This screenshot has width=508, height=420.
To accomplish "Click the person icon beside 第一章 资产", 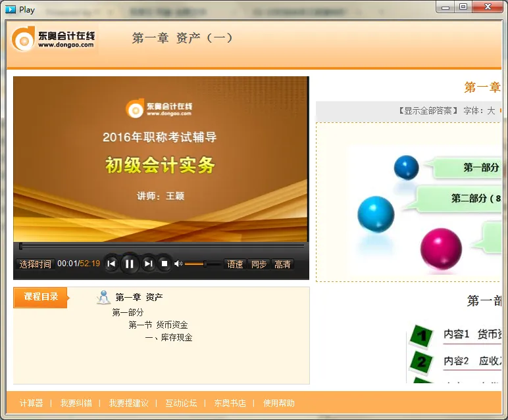I will 103,297.
